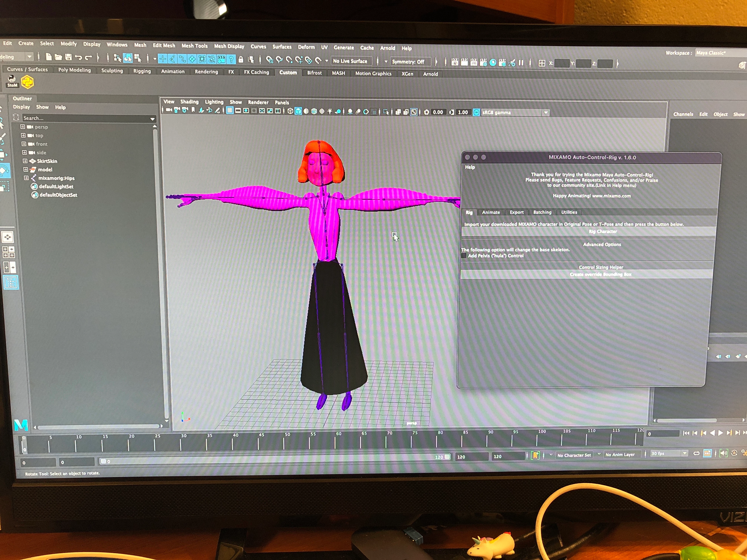Toggle the auto keyframe button

[734, 453]
